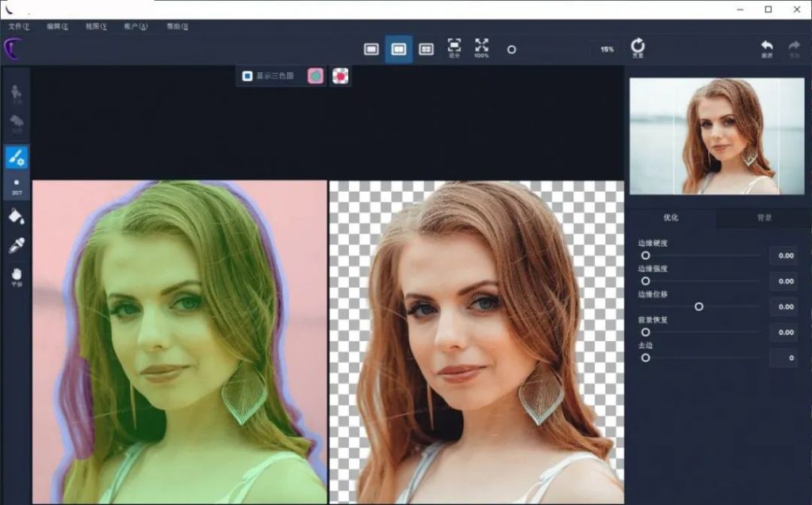The image size is (812, 505).
Task: Select the brush settings tool in sidebar
Action: pyautogui.click(x=17, y=157)
